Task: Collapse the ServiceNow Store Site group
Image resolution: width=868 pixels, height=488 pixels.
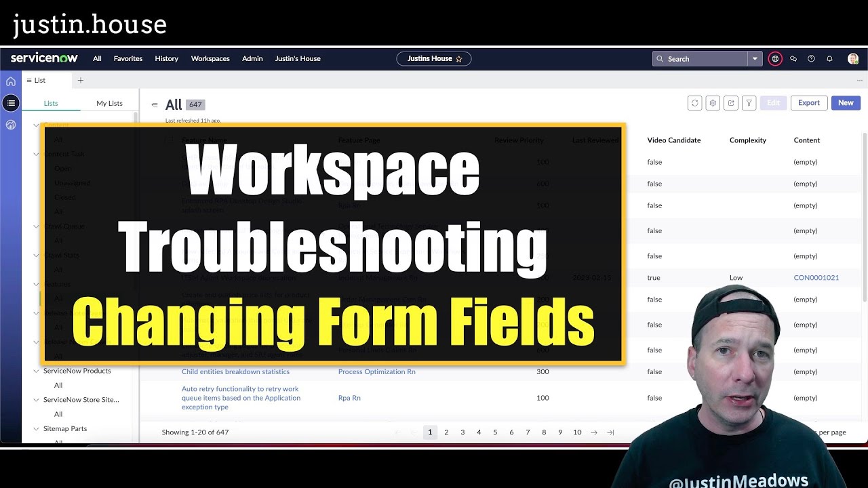Action: (37, 400)
